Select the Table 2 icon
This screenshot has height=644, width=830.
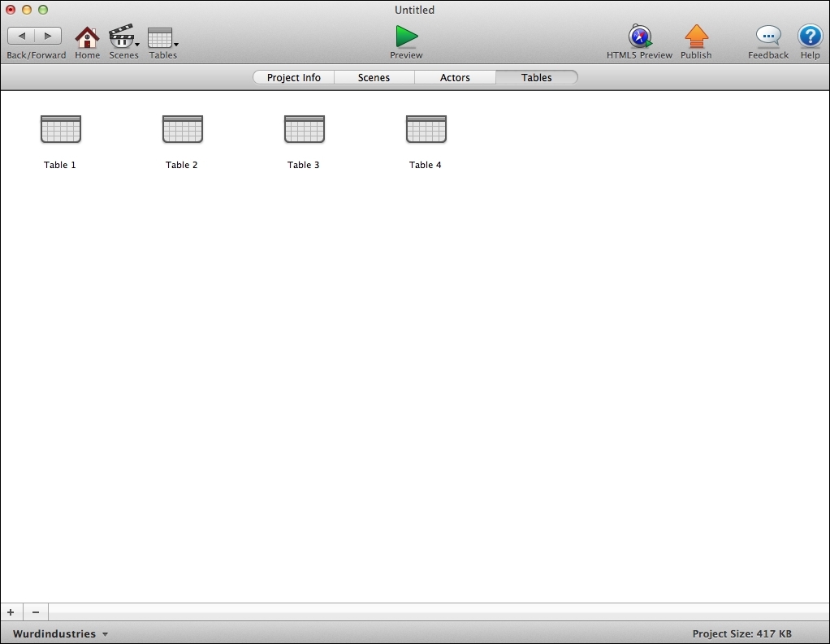click(x=183, y=129)
